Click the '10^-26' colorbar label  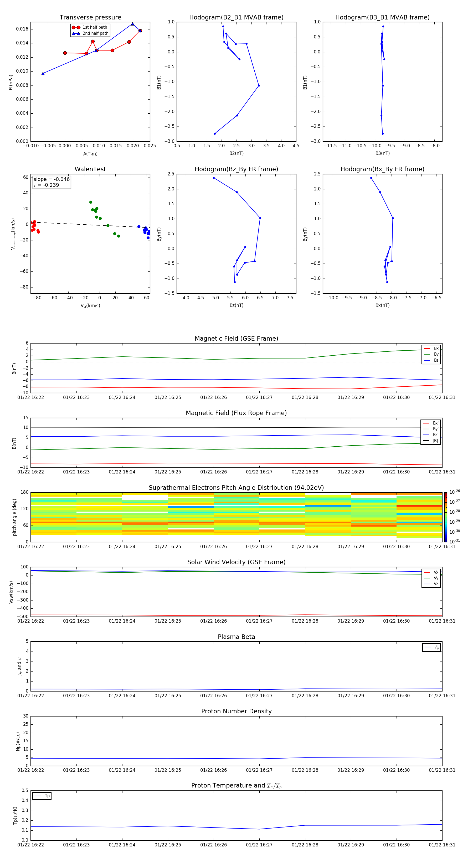(455, 492)
